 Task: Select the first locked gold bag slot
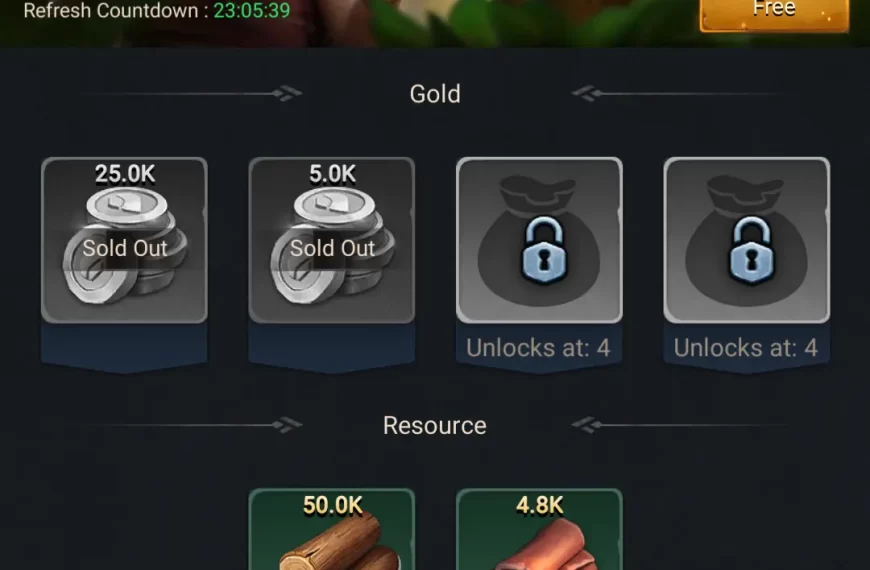pos(539,240)
